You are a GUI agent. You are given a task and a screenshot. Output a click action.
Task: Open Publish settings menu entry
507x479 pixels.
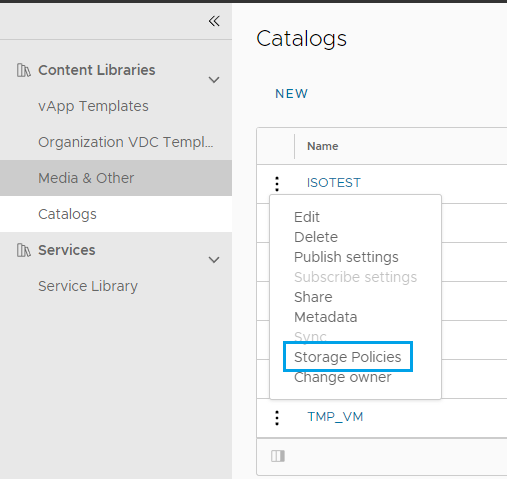pyautogui.click(x=346, y=257)
